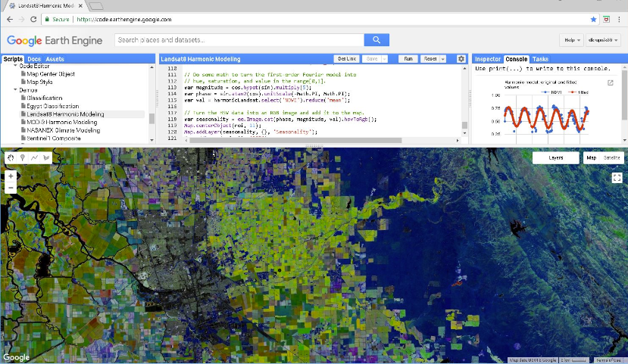Viewport: 628px width, 364px height.
Task: Open Classification demo script
Action: coord(44,98)
